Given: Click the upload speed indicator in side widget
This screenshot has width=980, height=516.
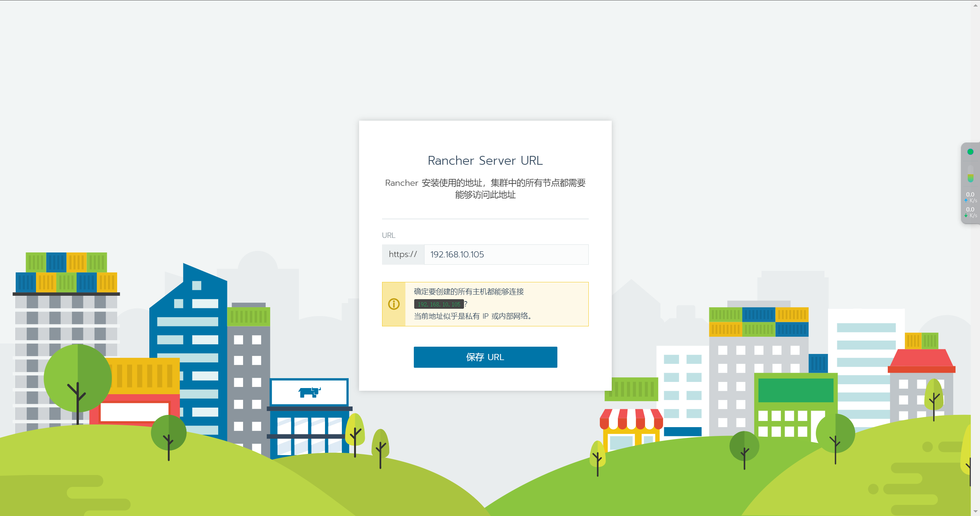Looking at the screenshot, I should tap(970, 197).
